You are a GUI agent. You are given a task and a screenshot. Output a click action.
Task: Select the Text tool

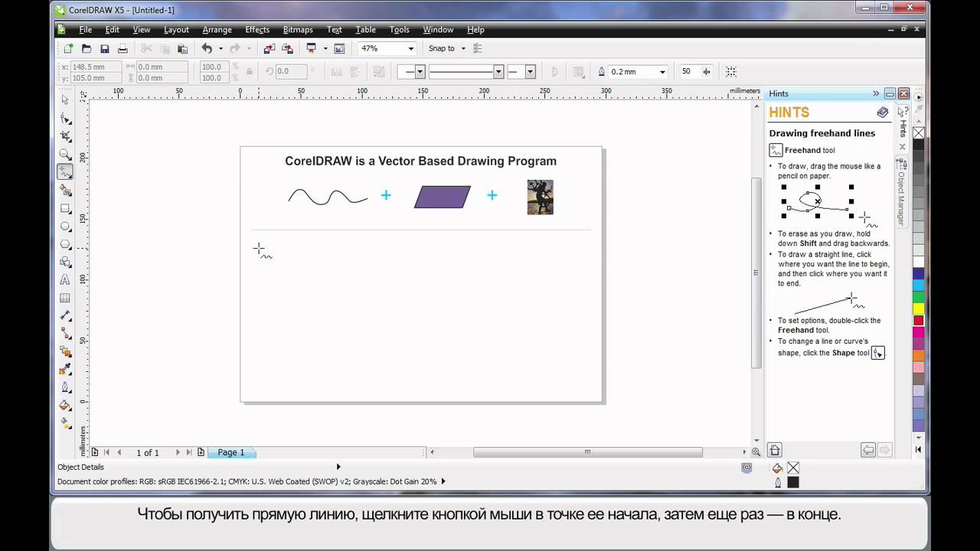coord(65,280)
